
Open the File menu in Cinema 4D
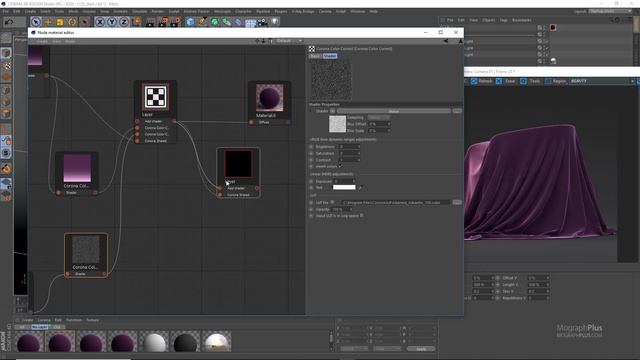coord(5,11)
